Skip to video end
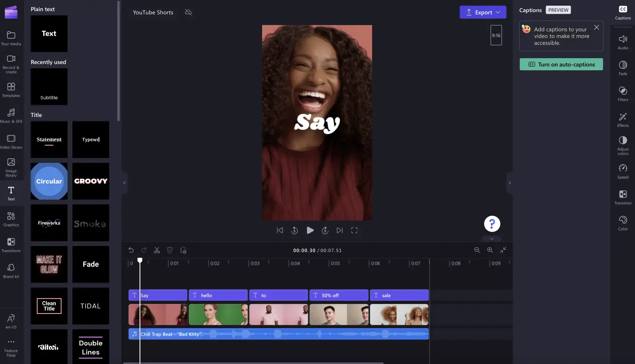This screenshot has height=364, width=635. click(x=340, y=230)
